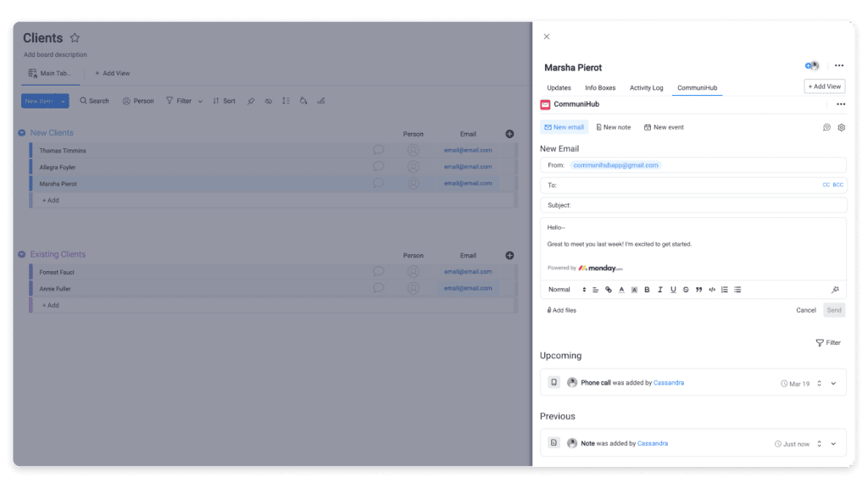The image size is (868, 488).
Task: Switch to the Info Boxes tab
Action: (x=600, y=88)
